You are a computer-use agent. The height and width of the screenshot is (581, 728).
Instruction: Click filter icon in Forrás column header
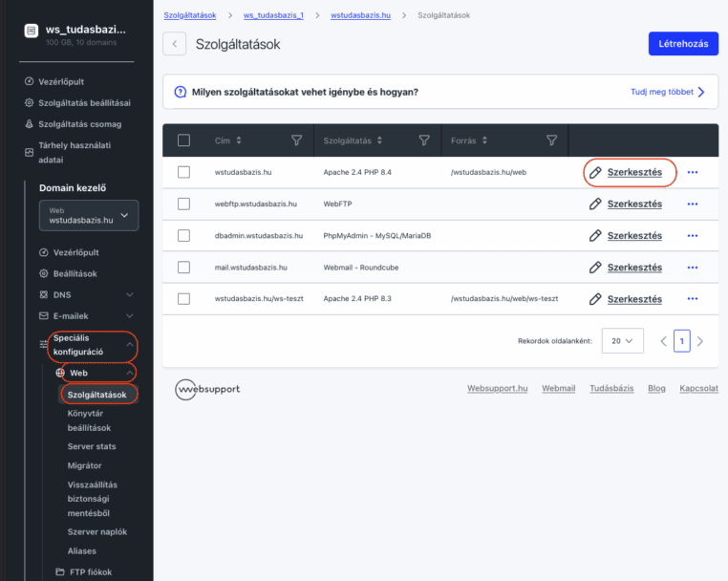point(551,140)
